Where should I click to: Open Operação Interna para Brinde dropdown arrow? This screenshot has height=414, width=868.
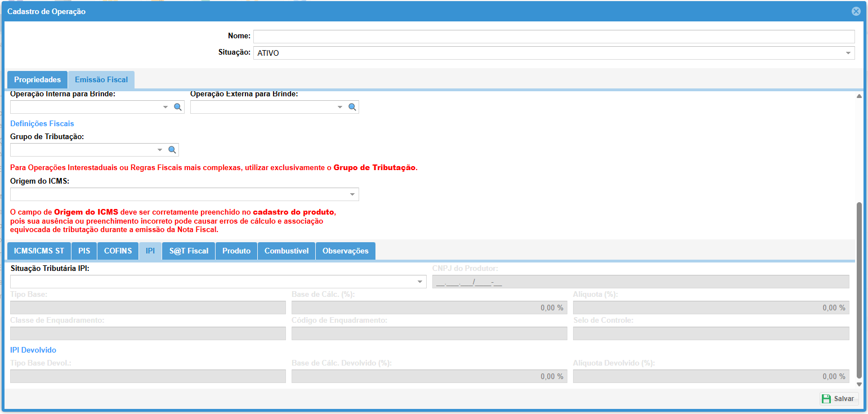(165, 107)
